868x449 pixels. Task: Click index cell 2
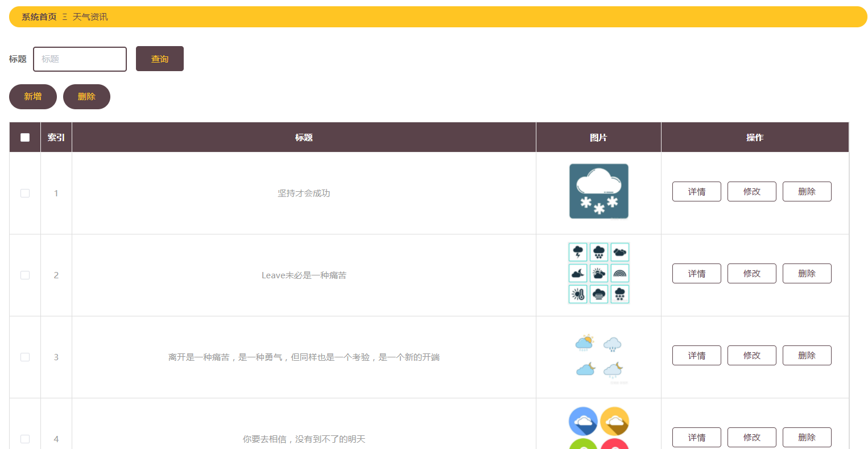pyautogui.click(x=56, y=275)
